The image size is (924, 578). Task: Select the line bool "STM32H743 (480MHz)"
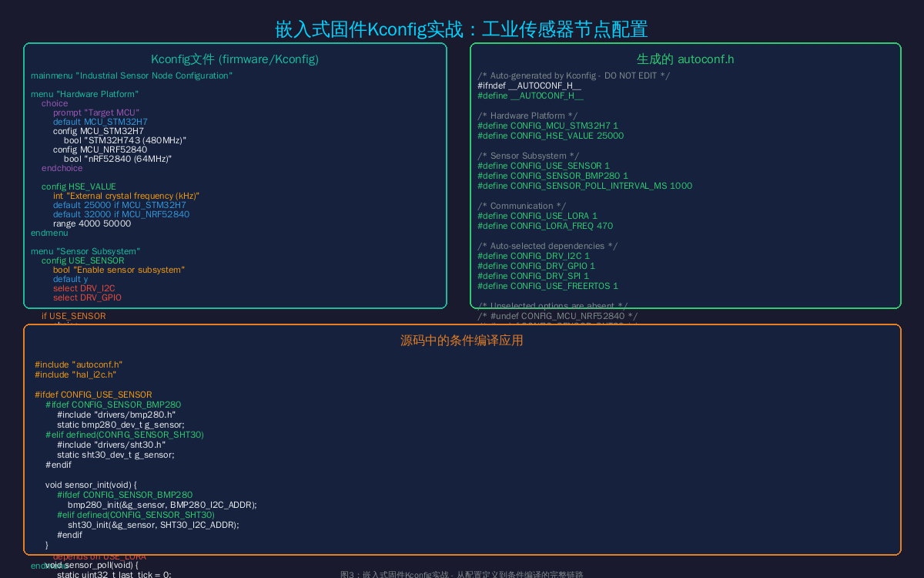pos(126,140)
